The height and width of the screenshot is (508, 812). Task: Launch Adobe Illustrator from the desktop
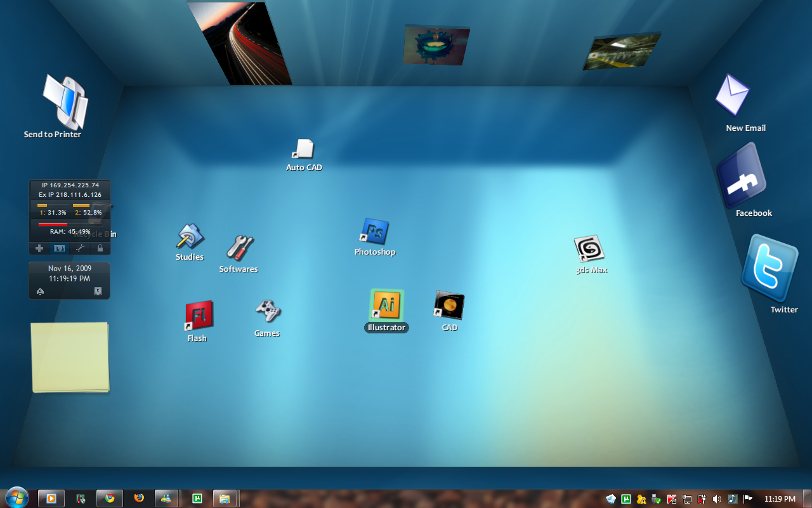coord(386,304)
